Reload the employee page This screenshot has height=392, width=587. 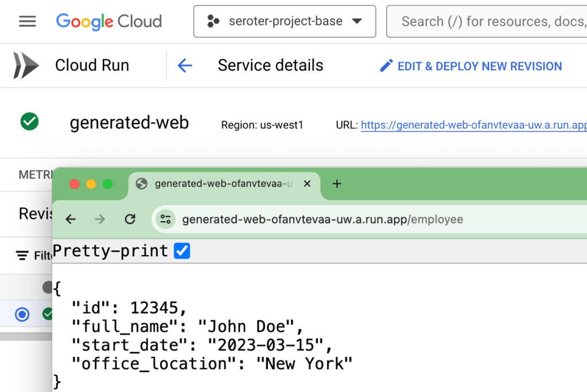130,219
